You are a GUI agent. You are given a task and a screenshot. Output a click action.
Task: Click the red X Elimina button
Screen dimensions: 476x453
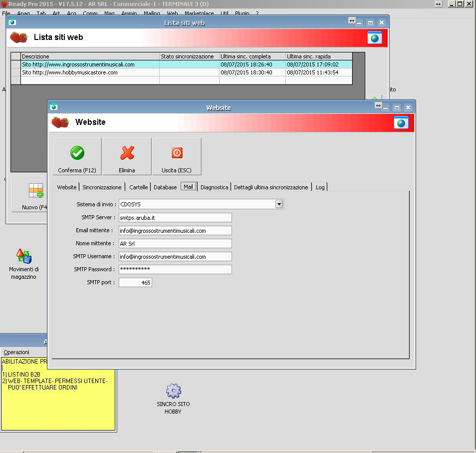click(127, 156)
